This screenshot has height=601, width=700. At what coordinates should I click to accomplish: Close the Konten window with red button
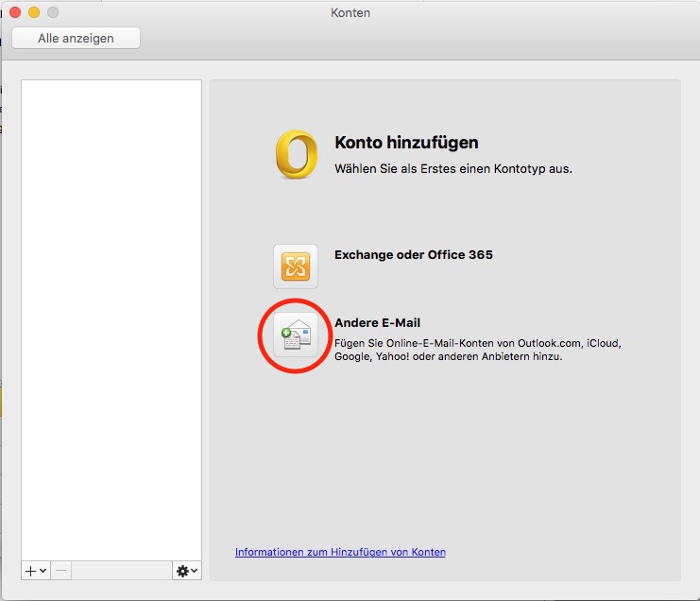[14, 12]
